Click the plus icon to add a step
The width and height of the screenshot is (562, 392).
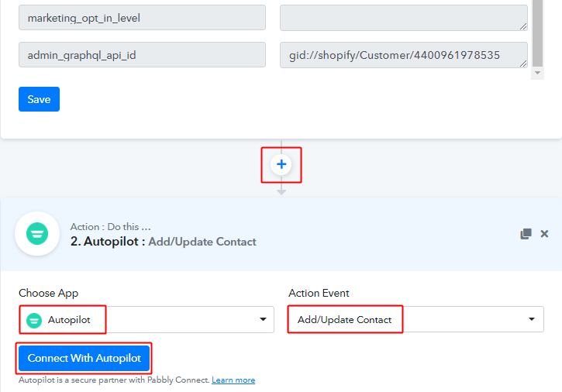click(x=281, y=164)
